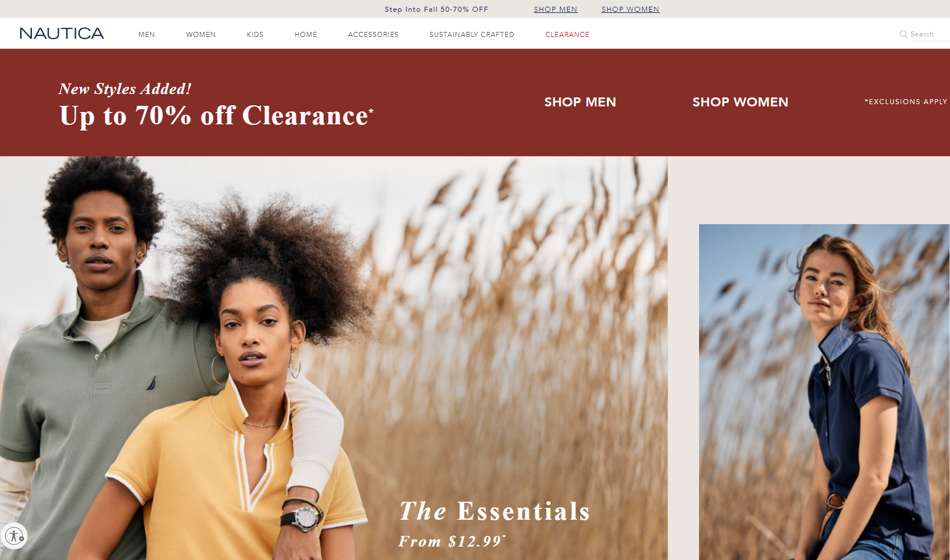950x560 pixels.
Task: Click The Essentials hero text
Action: tap(495, 511)
